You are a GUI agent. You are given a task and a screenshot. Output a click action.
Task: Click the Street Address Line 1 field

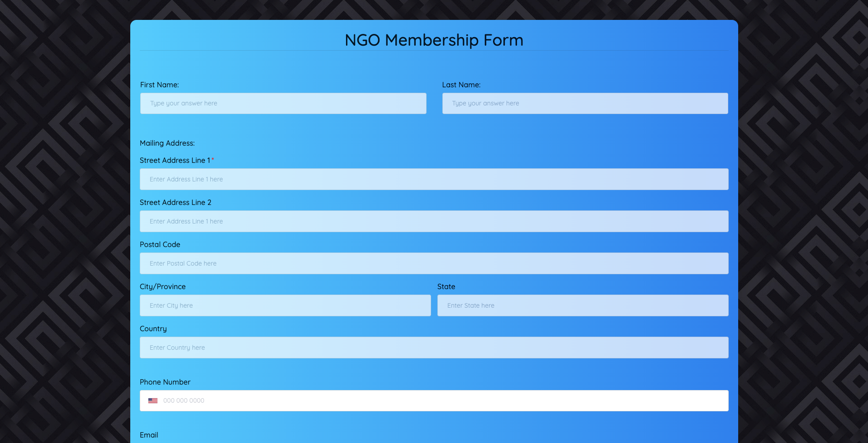tap(434, 179)
